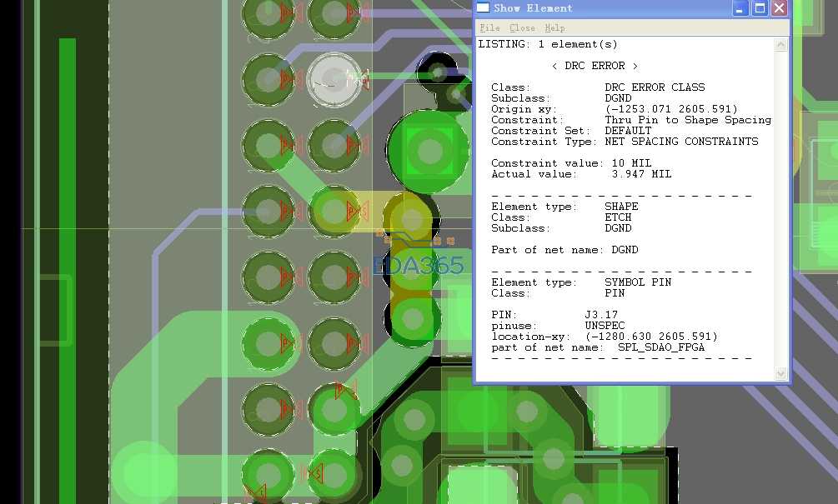
Task: Minimize the Show Element window
Action: tap(740, 8)
